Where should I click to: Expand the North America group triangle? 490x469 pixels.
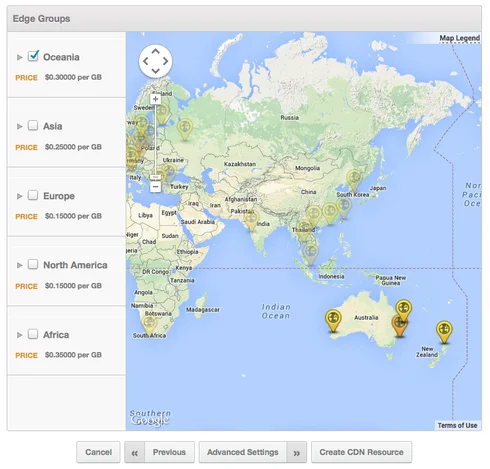[x=20, y=265]
